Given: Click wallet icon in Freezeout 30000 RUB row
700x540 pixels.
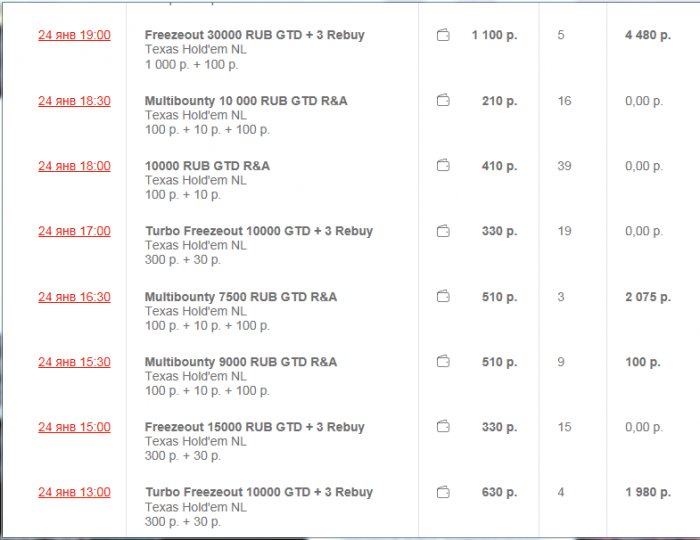Looking at the screenshot, I should point(443,36).
